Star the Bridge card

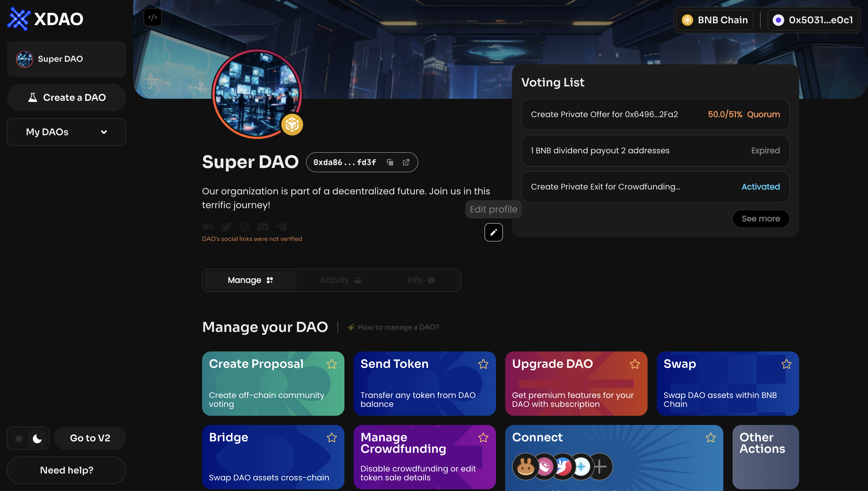pyautogui.click(x=332, y=438)
